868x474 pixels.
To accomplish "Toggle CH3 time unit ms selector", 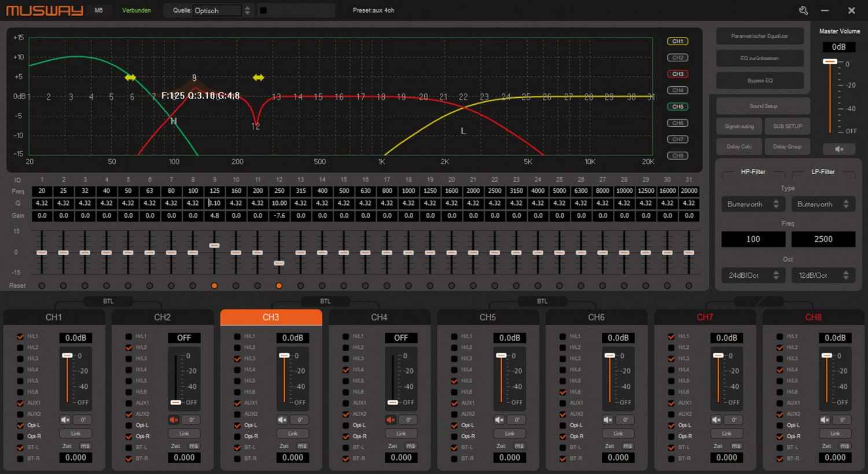I will point(302,446).
